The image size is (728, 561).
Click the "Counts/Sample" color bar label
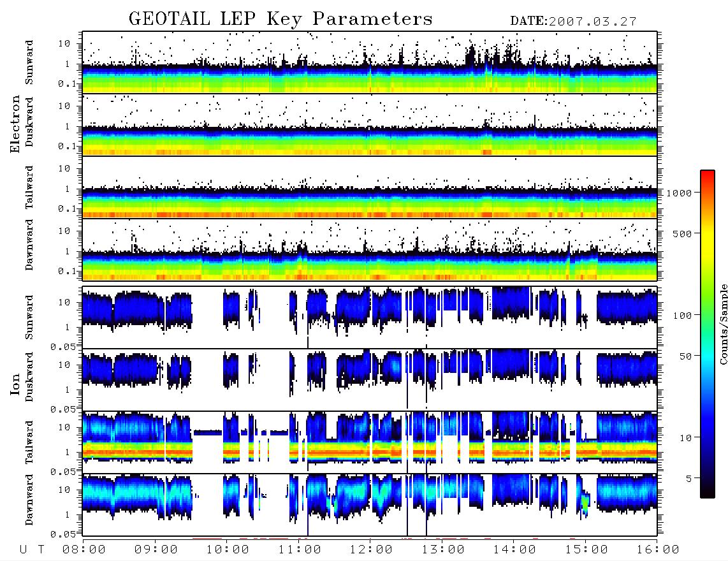tap(723, 324)
